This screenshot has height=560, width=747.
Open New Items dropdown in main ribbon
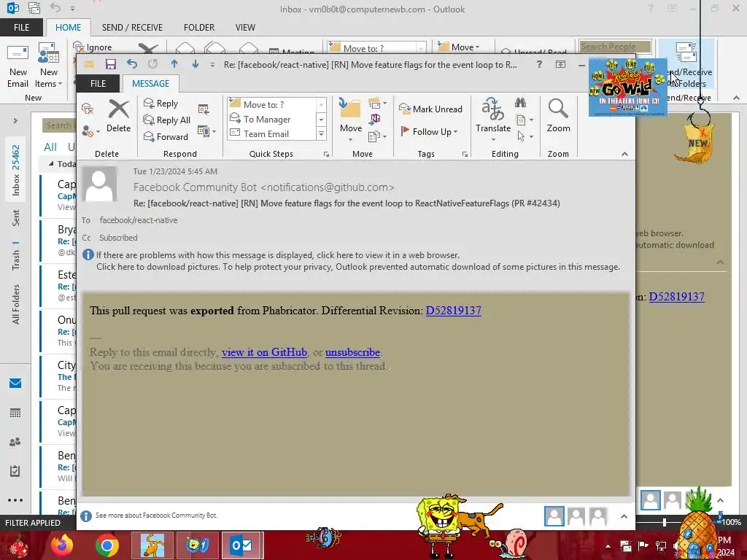49,66
